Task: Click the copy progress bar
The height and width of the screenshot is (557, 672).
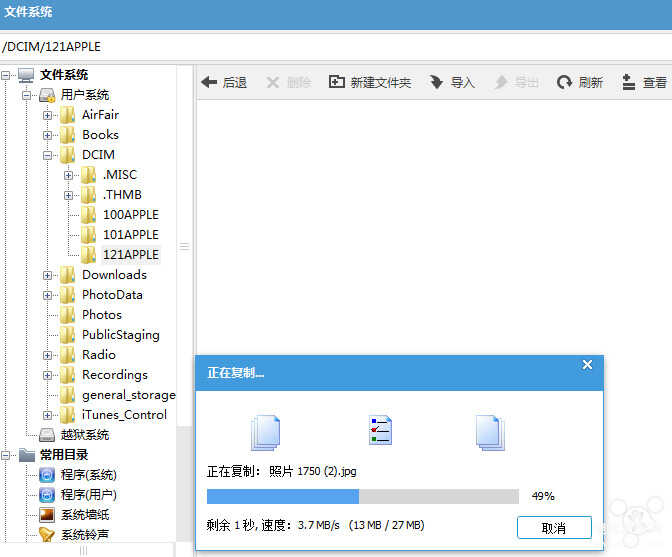Action: pos(363,497)
